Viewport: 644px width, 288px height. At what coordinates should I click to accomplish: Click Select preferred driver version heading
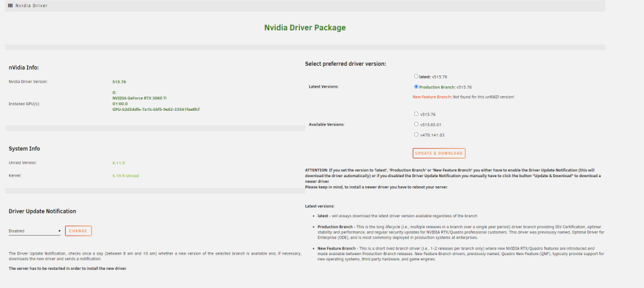345,64
